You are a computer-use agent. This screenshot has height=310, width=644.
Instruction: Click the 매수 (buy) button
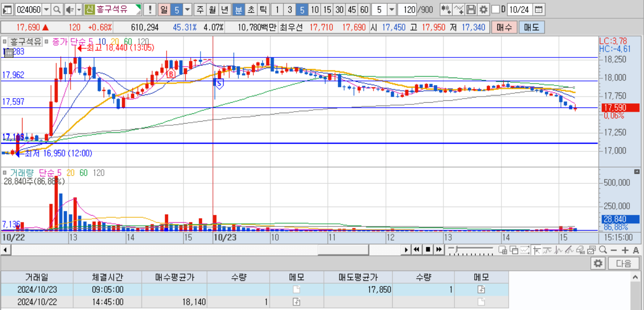(x=504, y=27)
